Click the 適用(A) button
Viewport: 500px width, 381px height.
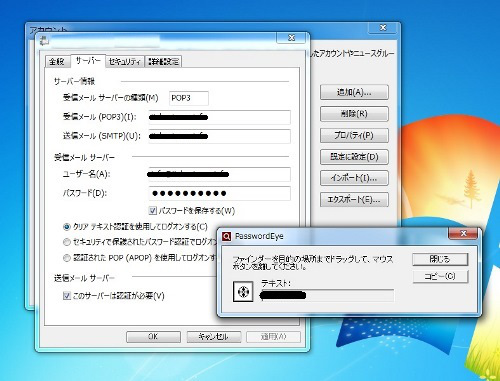(273, 337)
